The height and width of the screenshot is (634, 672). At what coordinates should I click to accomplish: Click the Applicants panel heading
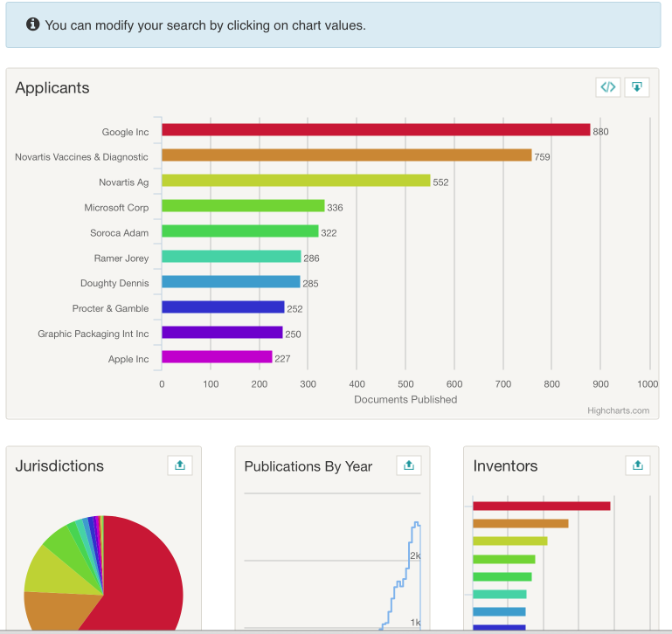(52, 88)
